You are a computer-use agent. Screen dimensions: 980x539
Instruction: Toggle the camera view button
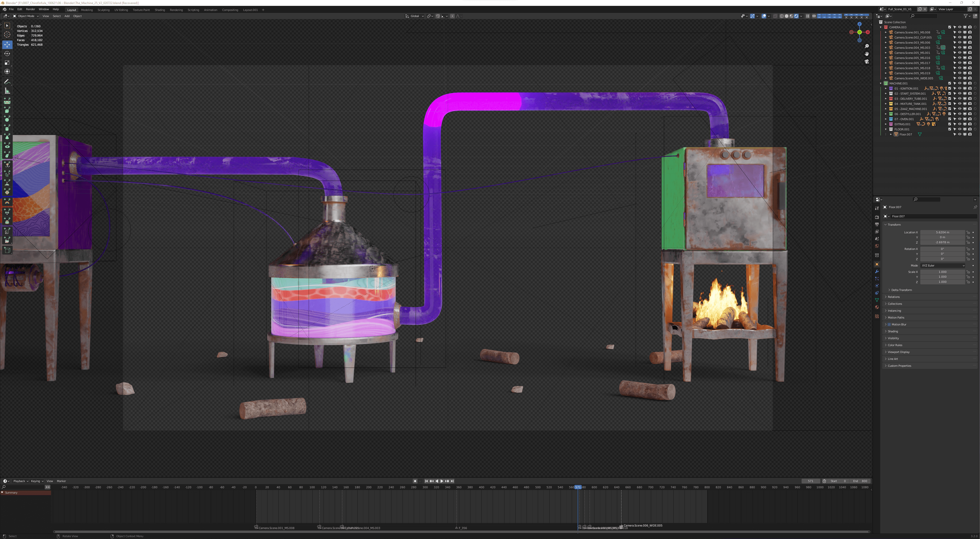pyautogui.click(x=867, y=61)
